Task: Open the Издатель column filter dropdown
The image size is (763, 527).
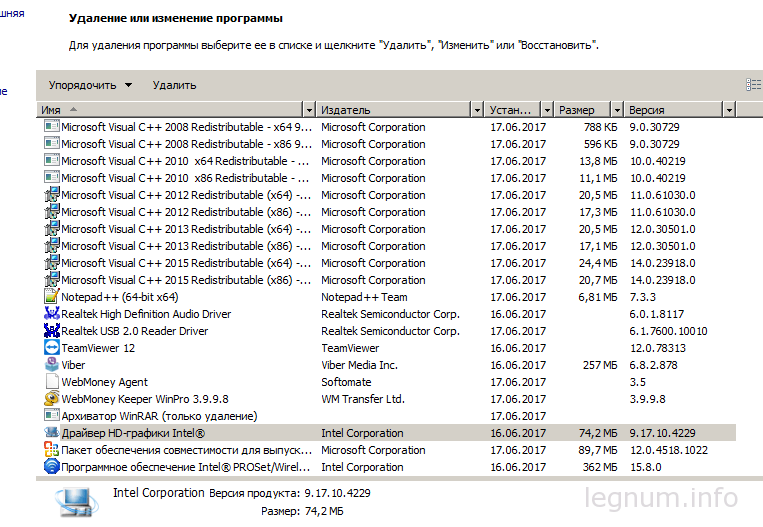Action: click(x=477, y=110)
